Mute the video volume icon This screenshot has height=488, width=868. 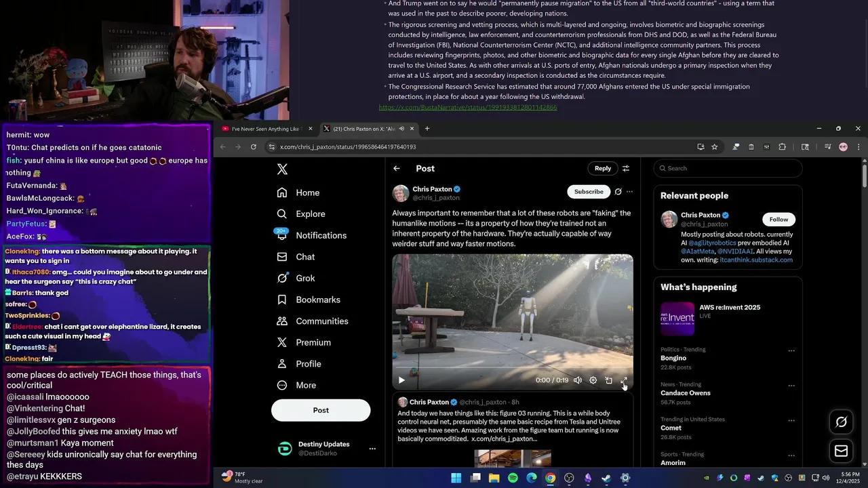tap(578, 380)
